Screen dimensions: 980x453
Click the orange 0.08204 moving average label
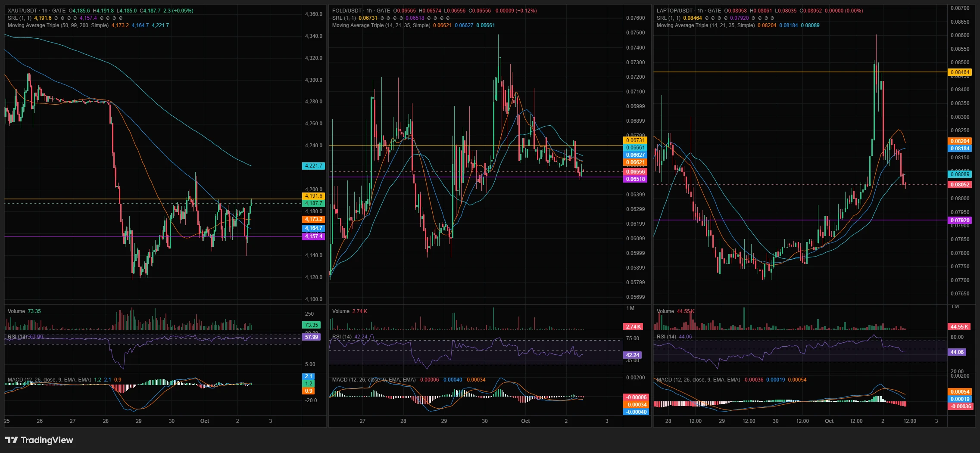pos(960,141)
